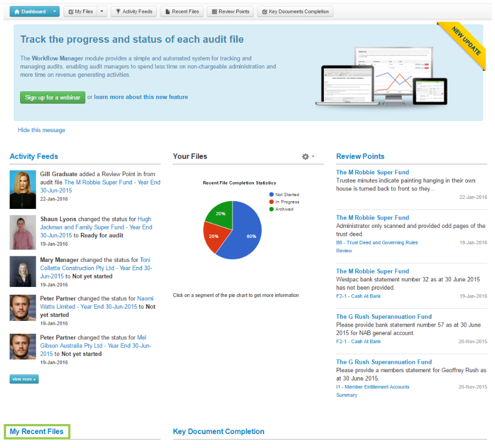
Task: Open B8 - Trust Deed and Governing Rules link
Action: [376, 242]
